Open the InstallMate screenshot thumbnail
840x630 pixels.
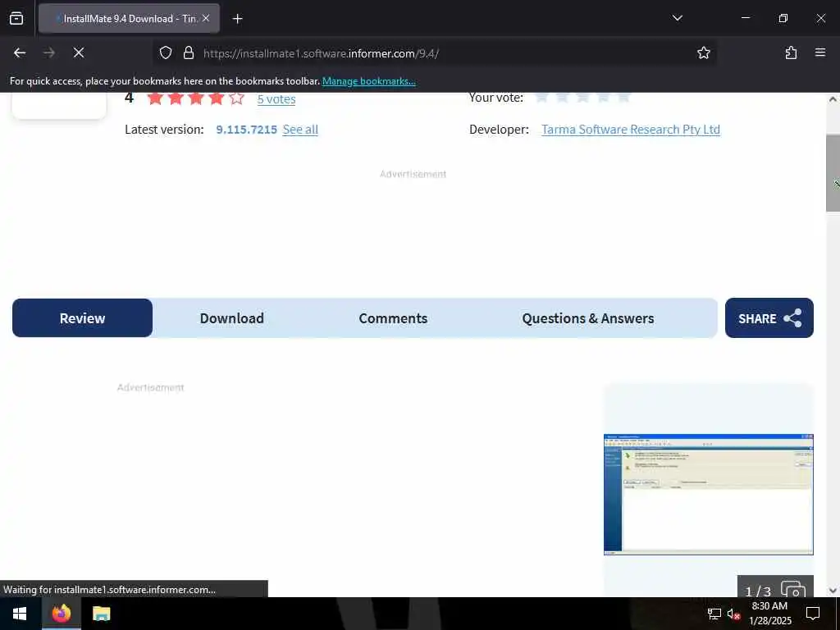[708, 495]
